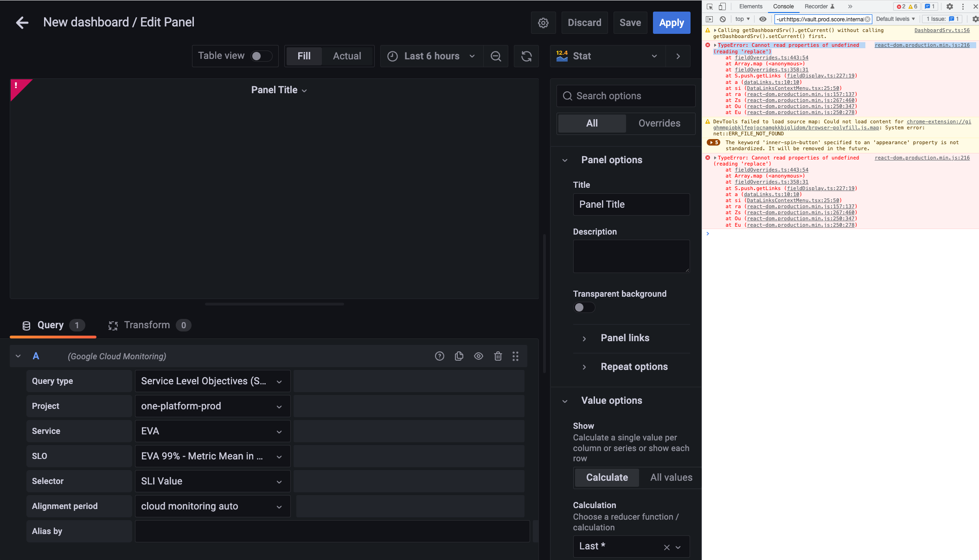The image size is (979, 560).
Task: Open DashboardSrv.ts:56 source link
Action: (942, 30)
